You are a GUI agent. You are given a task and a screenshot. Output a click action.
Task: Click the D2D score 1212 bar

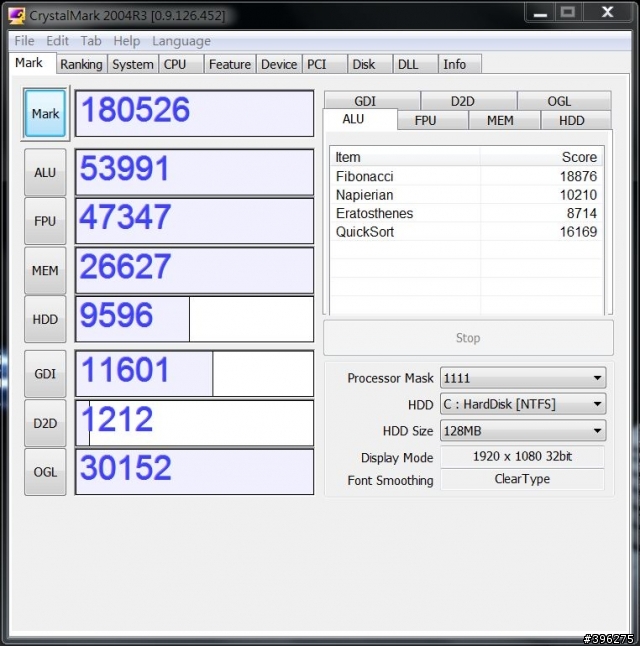[x=194, y=423]
